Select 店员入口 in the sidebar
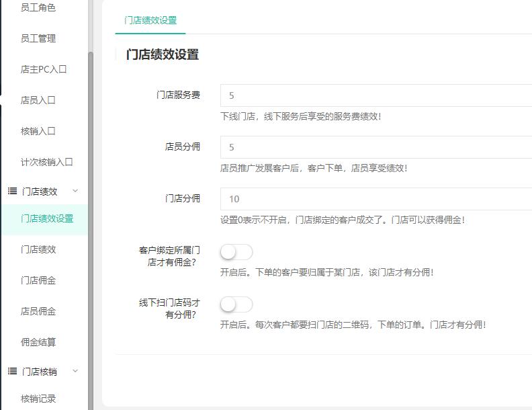This screenshot has height=410, width=532. click(x=38, y=100)
